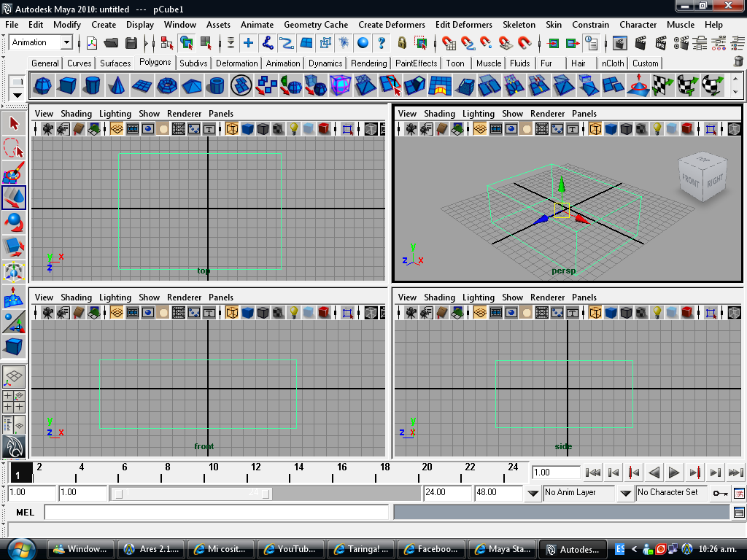Open the Create Deformers menu
Image resolution: width=747 pixels, height=560 pixels.
391,24
